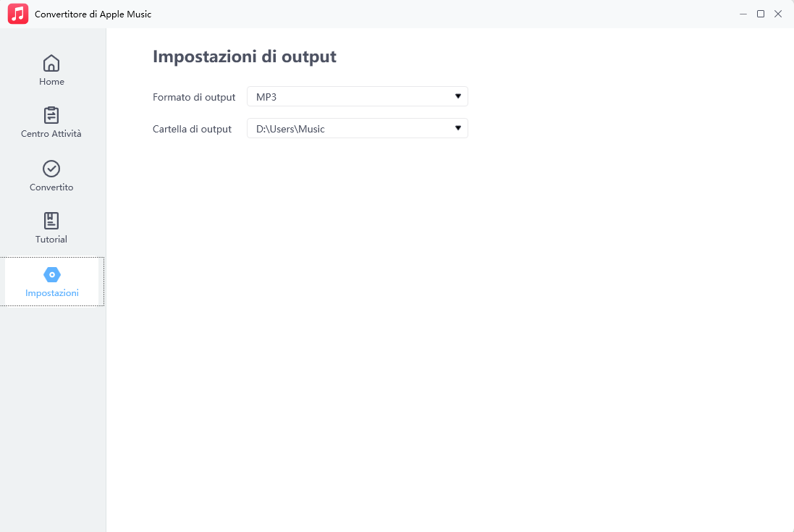Expand the Cartella di output dropdown arrow
Viewport: 794px width, 532px height.
(x=458, y=128)
